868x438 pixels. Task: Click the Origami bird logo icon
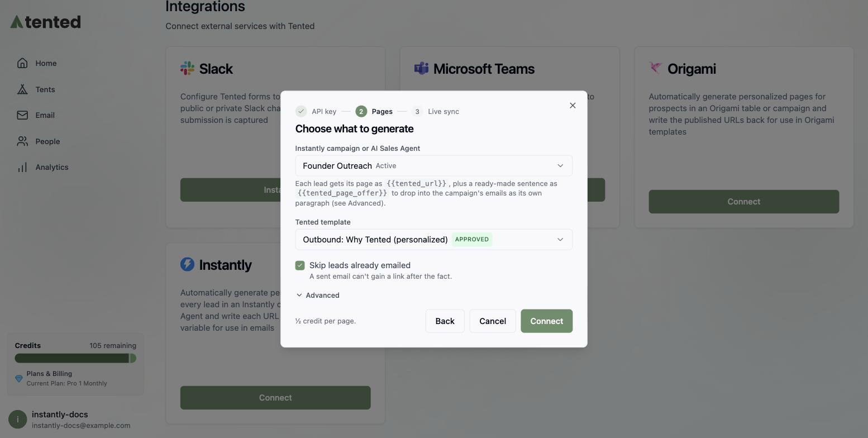pyautogui.click(x=656, y=68)
